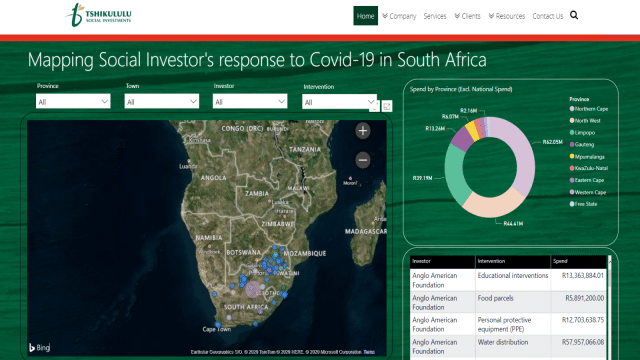Screen dimensions: 640x360
Task: Open the Intervention filter dropdown
Action: coord(339,102)
